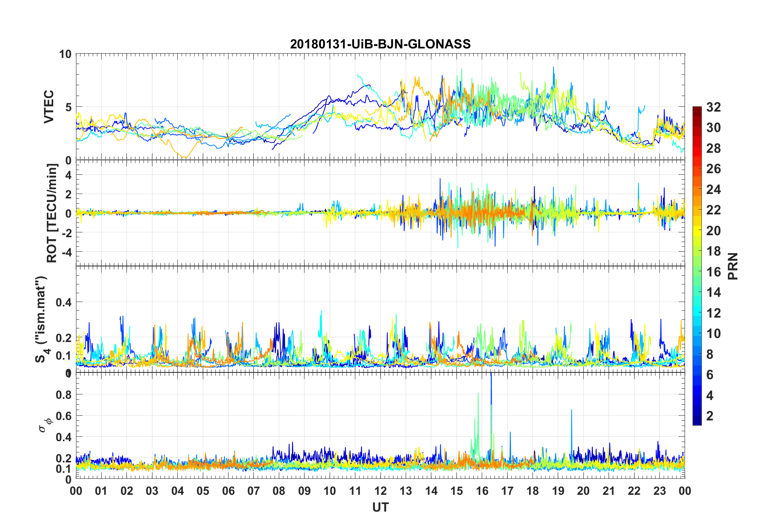Click colorbar tick label 26
Screen dimensions: 761x532
coord(713,169)
